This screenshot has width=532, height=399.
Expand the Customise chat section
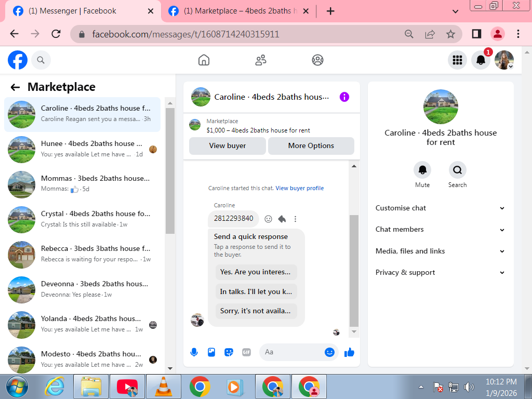(440, 208)
